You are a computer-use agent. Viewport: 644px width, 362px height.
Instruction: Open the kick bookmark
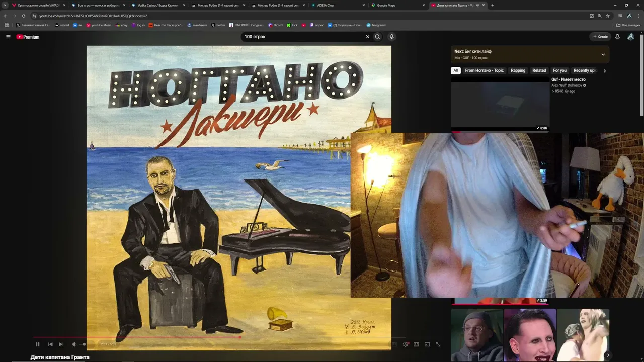point(292,25)
